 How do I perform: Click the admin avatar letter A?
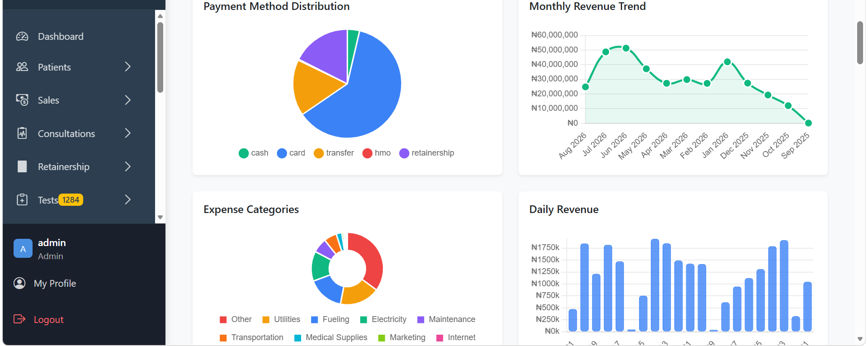coord(23,248)
